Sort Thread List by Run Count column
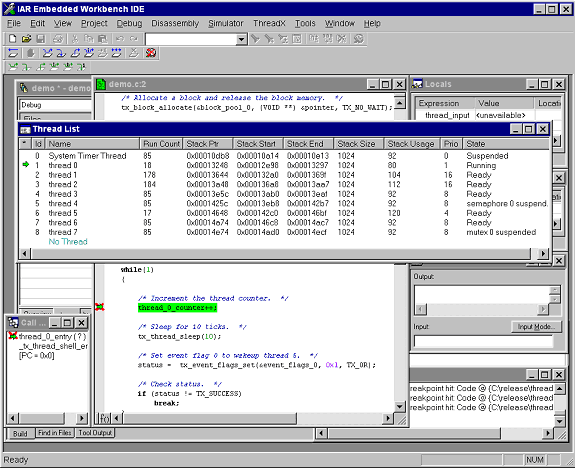The width and height of the screenshot is (575, 468). 162,144
